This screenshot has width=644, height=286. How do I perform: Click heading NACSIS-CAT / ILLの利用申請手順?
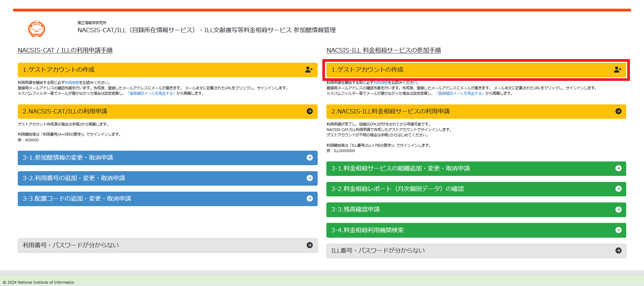(x=65, y=50)
